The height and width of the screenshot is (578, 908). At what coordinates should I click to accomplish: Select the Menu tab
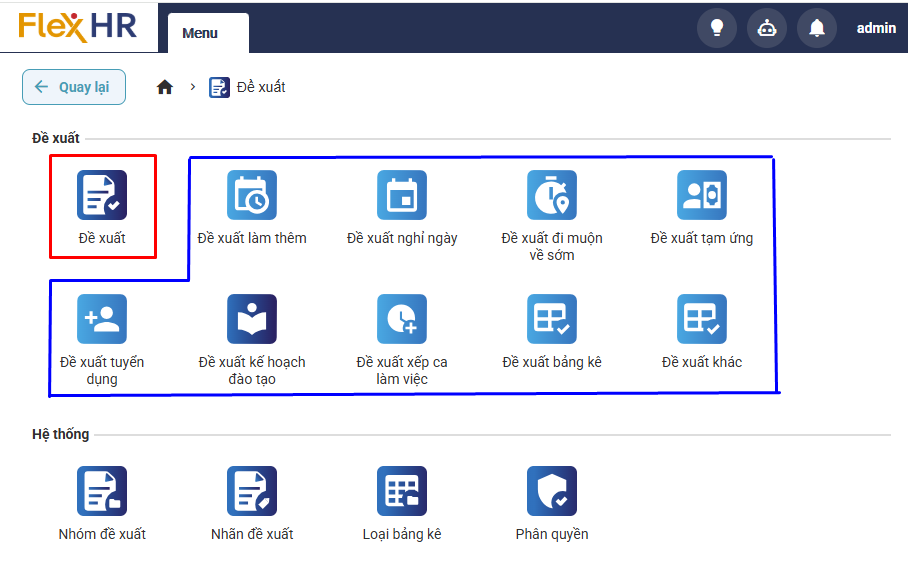pos(208,33)
